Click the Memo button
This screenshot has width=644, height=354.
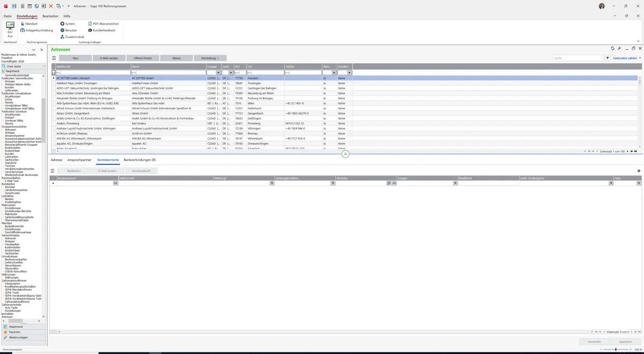pos(177,58)
